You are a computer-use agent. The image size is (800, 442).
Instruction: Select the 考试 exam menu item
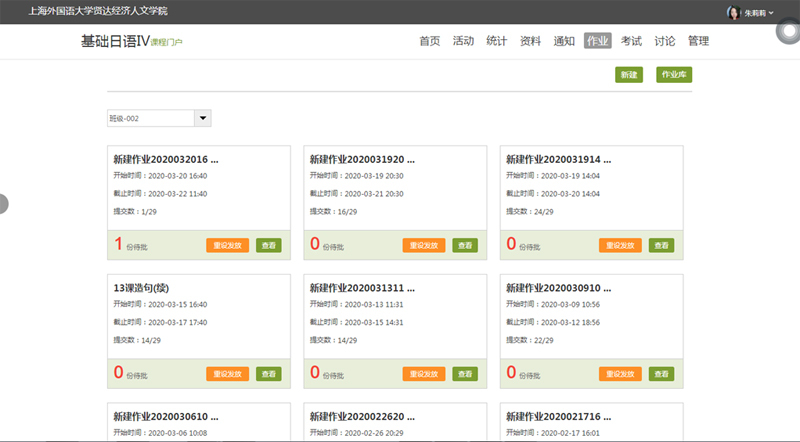coord(631,41)
